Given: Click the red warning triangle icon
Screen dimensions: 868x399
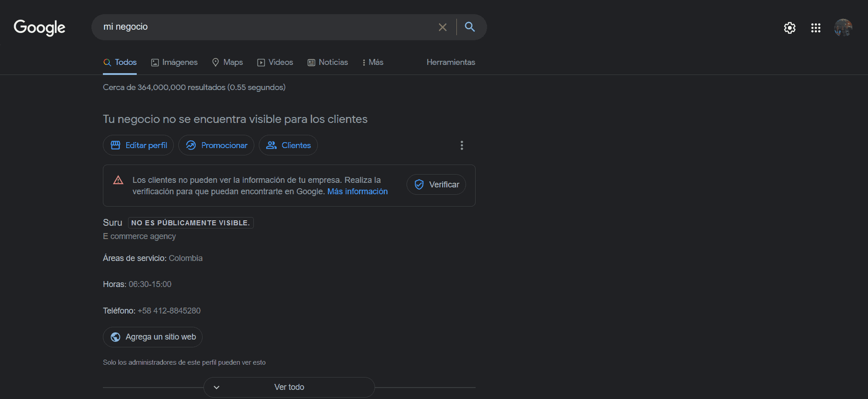Looking at the screenshot, I should pyautogui.click(x=118, y=180).
